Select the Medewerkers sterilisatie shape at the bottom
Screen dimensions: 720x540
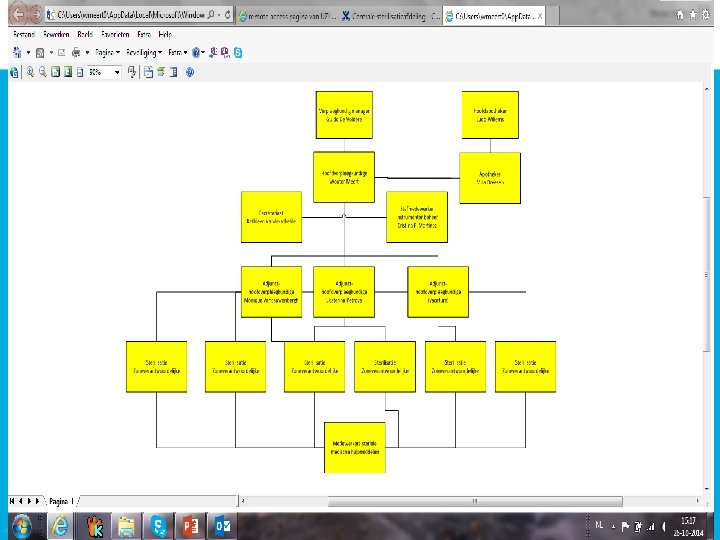354,447
